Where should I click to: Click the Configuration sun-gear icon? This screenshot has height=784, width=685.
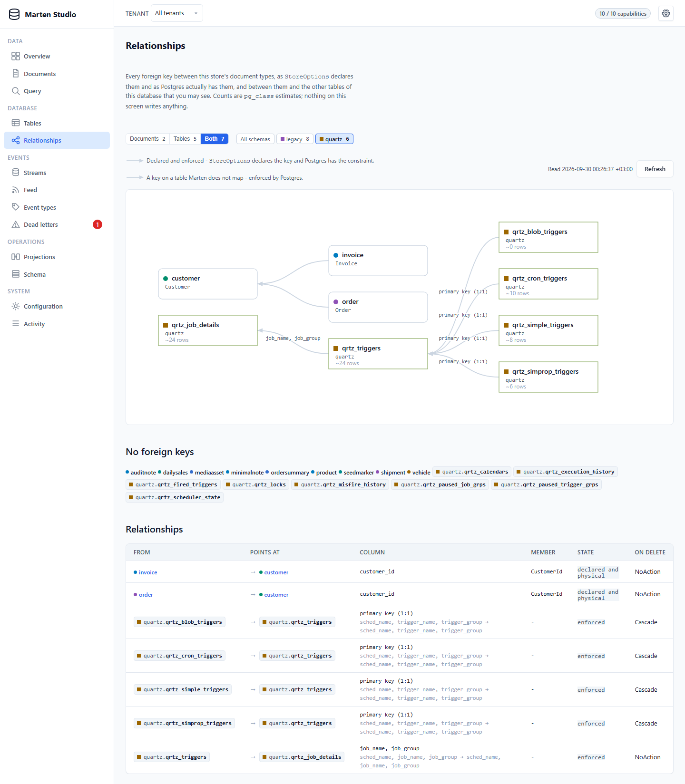tap(16, 306)
